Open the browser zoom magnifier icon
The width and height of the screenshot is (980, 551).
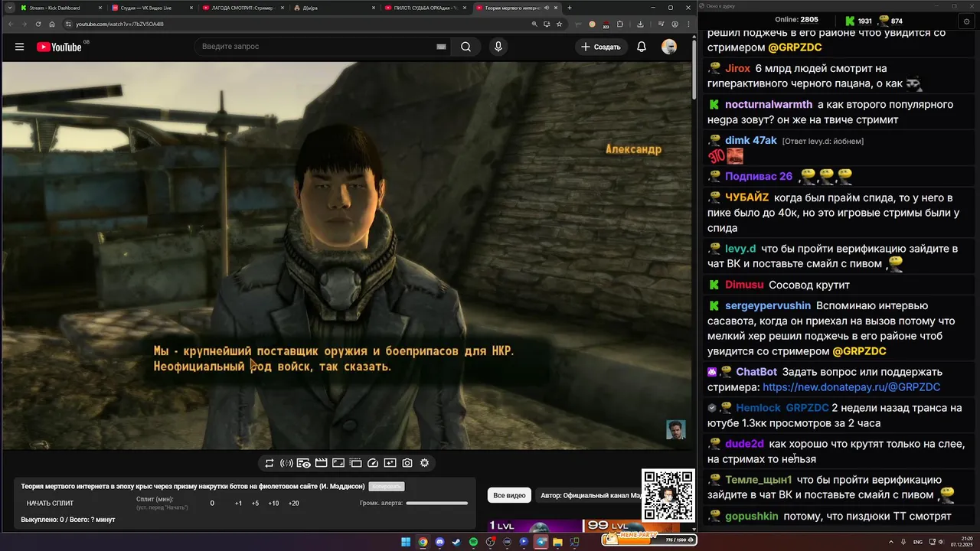pyautogui.click(x=534, y=24)
